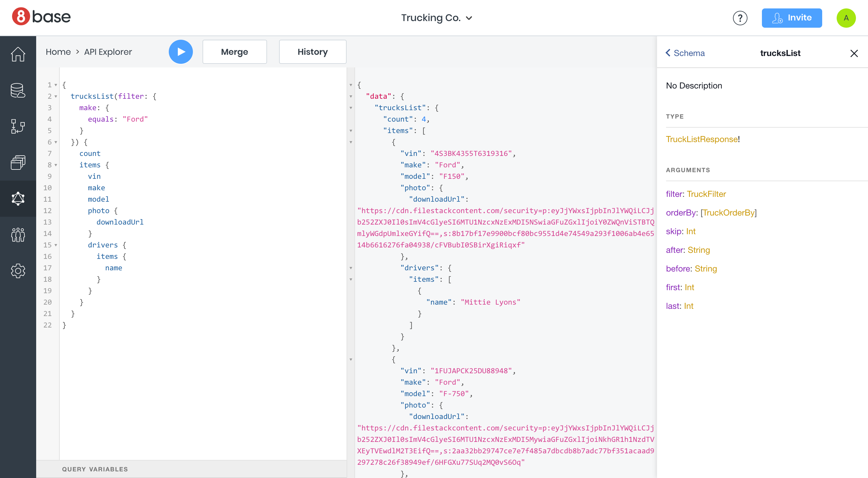Collapse the trucksList block at line 2
Image resolution: width=868 pixels, height=478 pixels.
click(x=56, y=97)
